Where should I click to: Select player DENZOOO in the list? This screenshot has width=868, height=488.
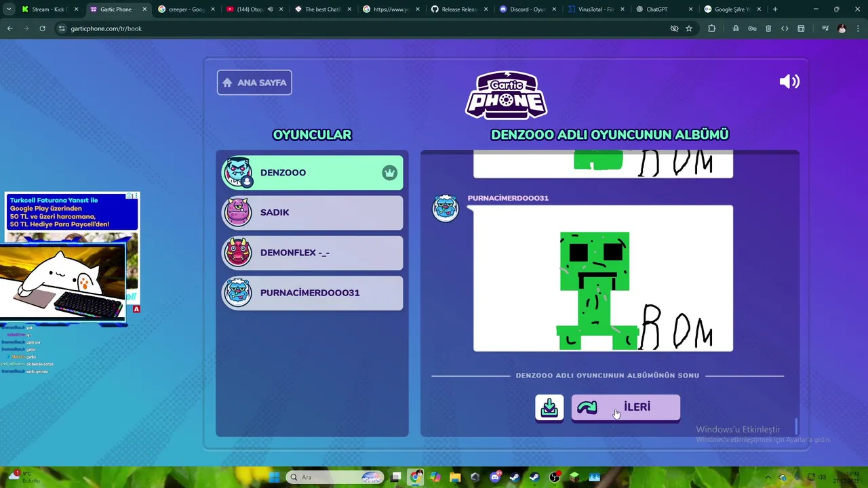click(x=313, y=173)
